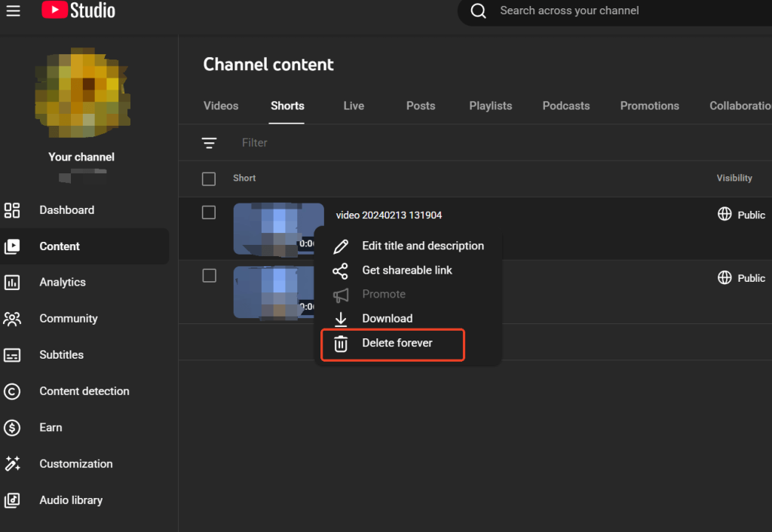Open the Earn page
Screen dimensions: 772x532
pos(51,427)
